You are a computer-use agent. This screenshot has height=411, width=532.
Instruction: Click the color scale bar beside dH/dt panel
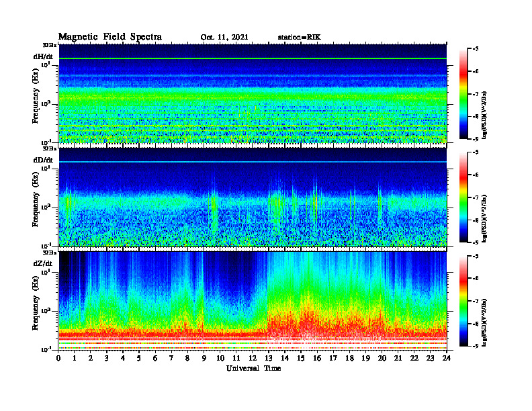point(463,94)
